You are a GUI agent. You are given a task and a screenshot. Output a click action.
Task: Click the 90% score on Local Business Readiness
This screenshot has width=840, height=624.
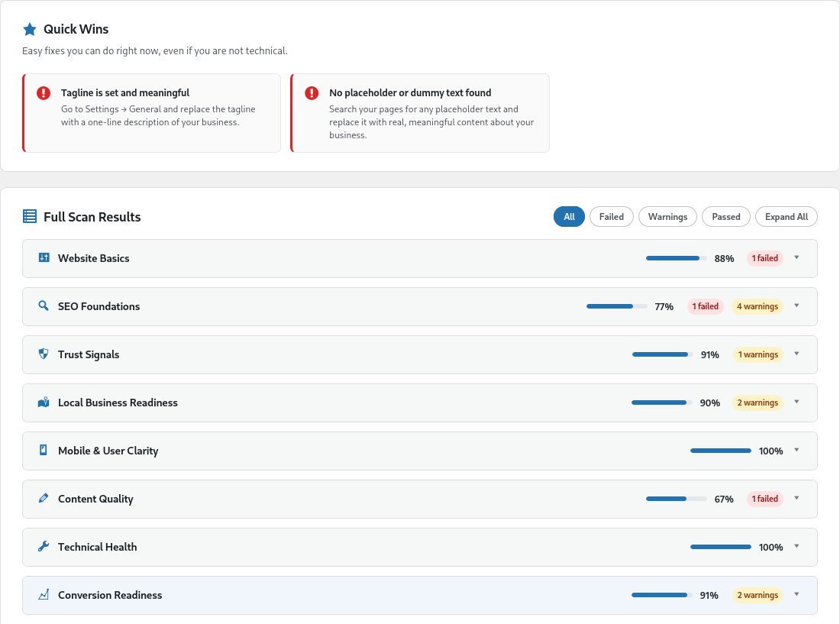tap(710, 403)
